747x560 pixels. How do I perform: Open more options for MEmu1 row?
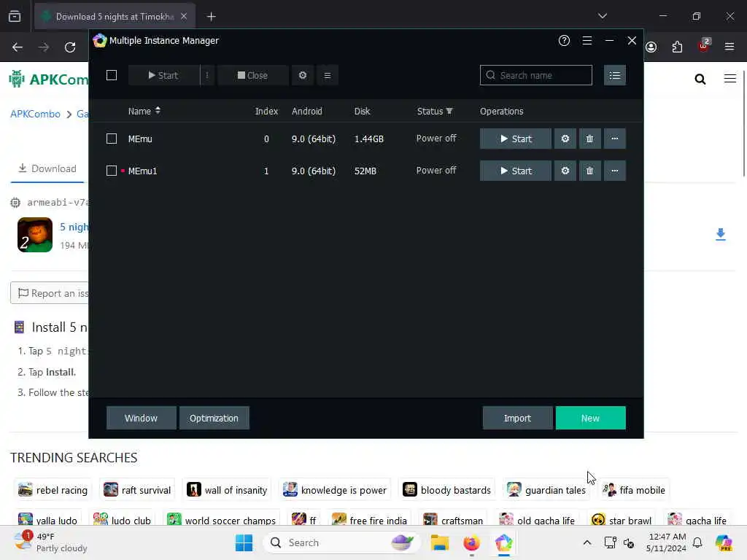[x=614, y=171]
